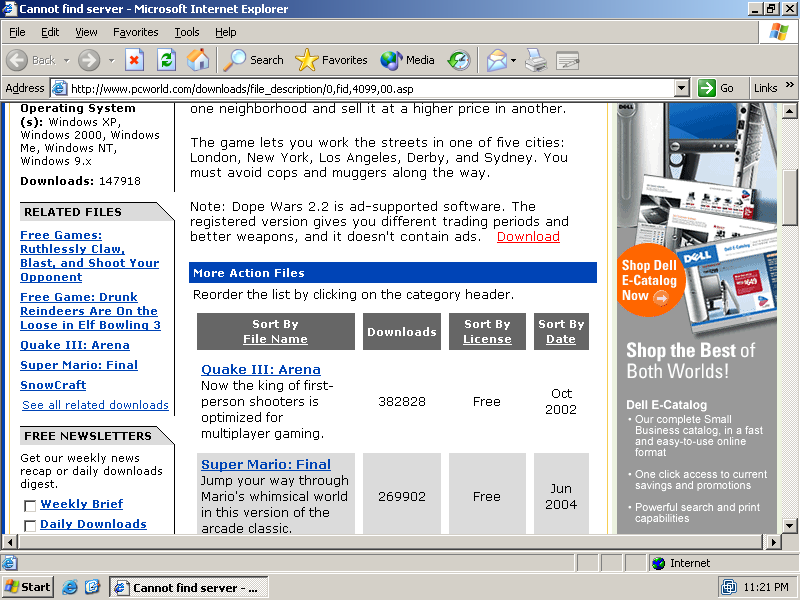Open the View menu

(x=86, y=32)
